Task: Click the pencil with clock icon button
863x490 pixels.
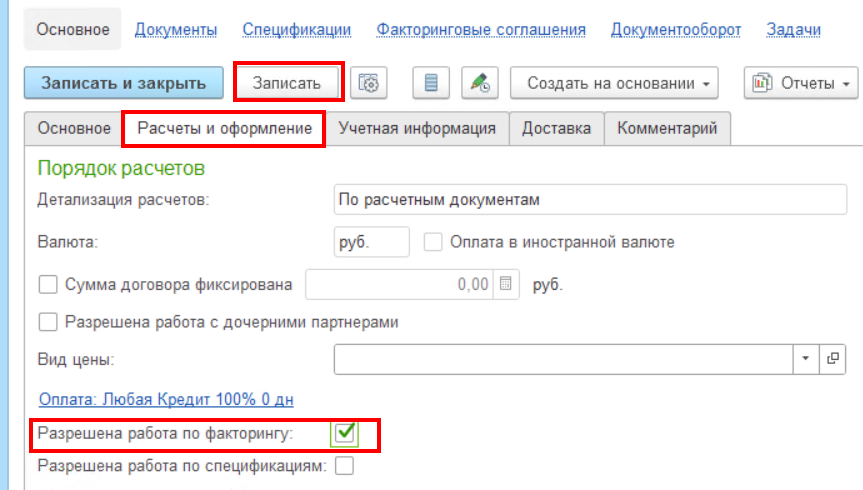Action: click(480, 83)
